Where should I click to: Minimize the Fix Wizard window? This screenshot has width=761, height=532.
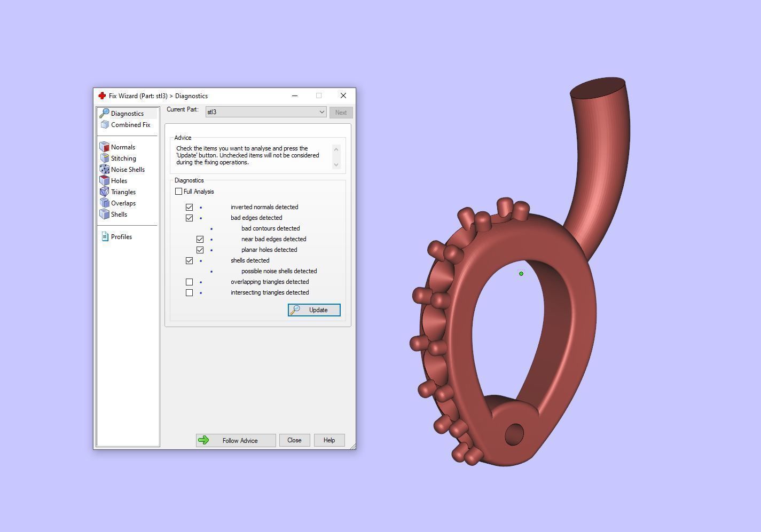click(x=294, y=96)
